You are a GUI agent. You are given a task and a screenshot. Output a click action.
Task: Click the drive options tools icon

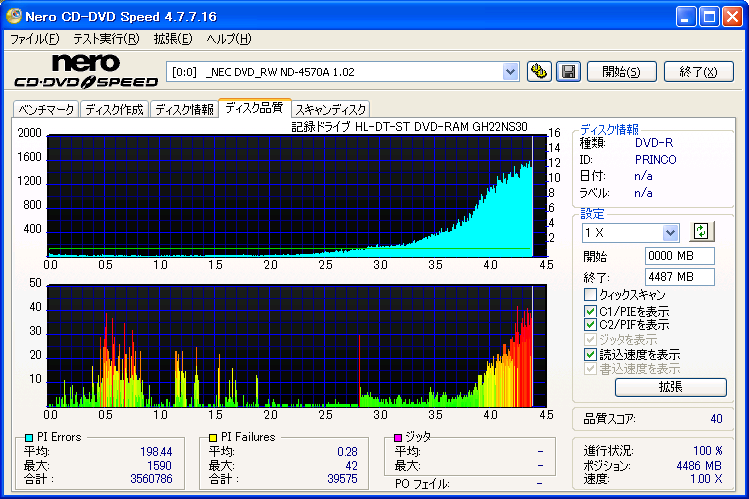539,72
